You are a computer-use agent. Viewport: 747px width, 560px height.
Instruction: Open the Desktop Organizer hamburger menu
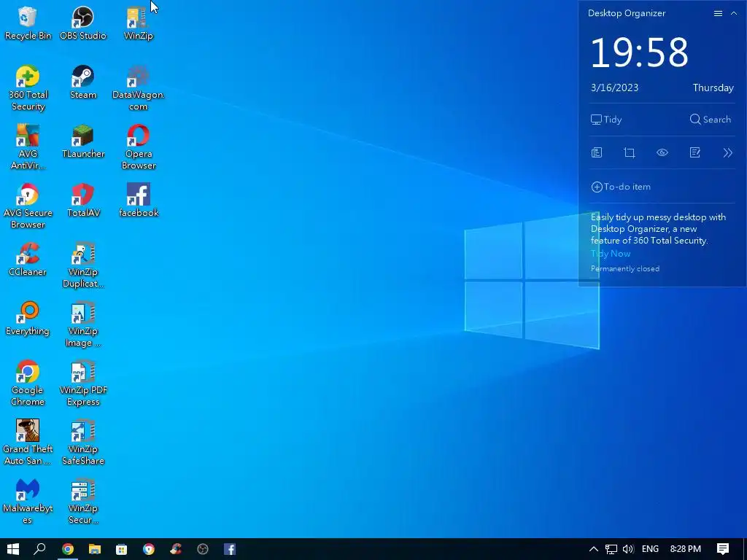718,13
